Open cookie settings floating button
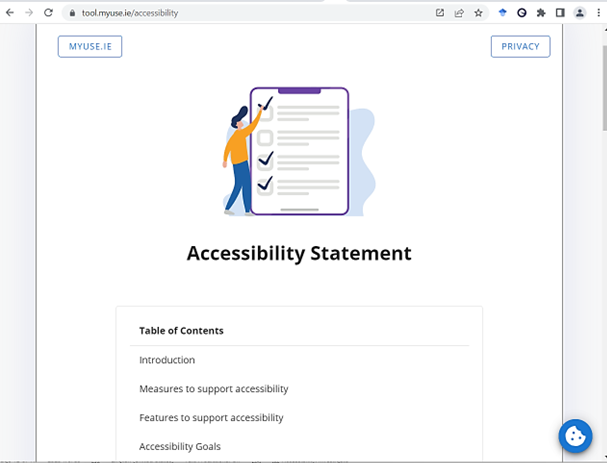Image resolution: width=607 pixels, height=463 pixels. (x=575, y=436)
